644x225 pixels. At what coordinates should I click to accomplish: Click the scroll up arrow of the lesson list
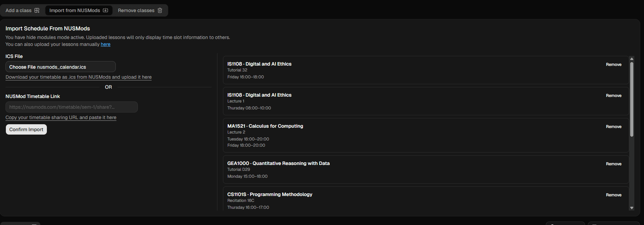pyautogui.click(x=632, y=59)
